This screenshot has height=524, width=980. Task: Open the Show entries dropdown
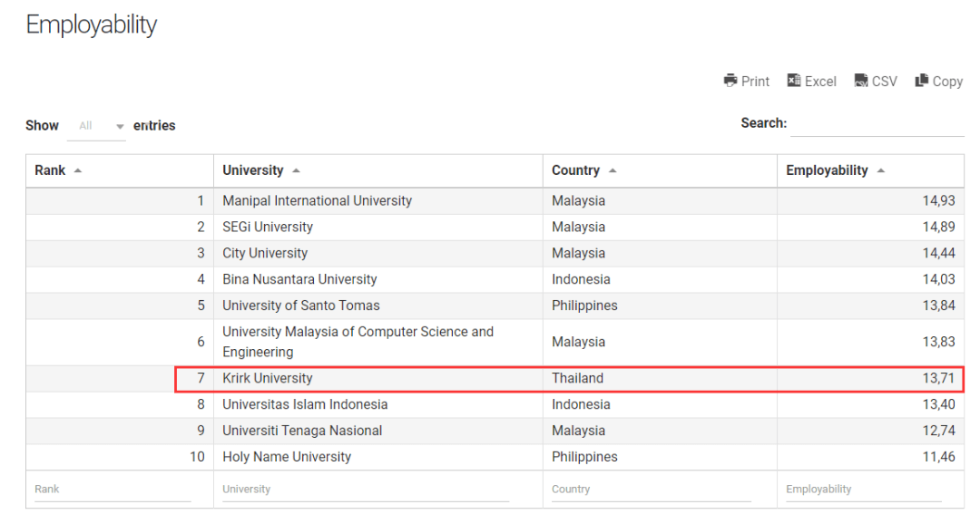96,126
